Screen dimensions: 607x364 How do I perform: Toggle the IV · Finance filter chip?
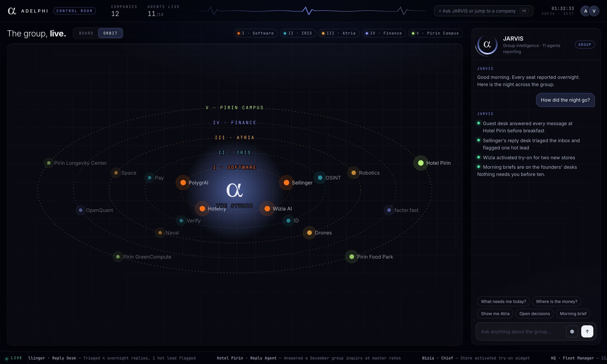tap(384, 33)
